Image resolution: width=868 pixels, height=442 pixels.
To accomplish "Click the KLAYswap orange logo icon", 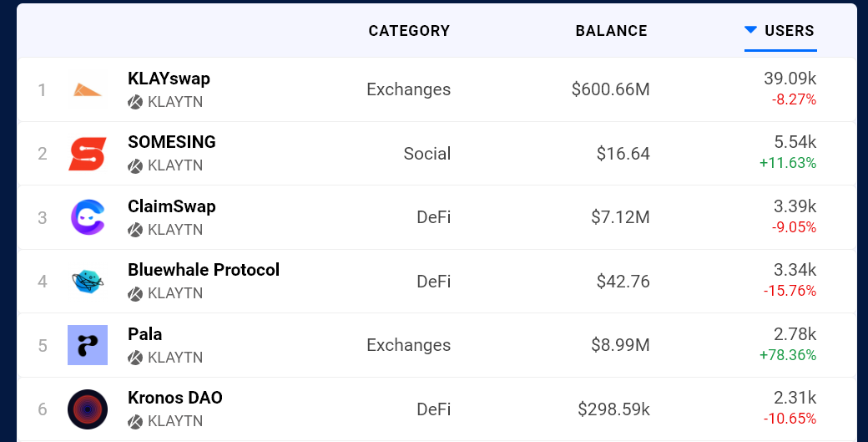I will 88,89.
